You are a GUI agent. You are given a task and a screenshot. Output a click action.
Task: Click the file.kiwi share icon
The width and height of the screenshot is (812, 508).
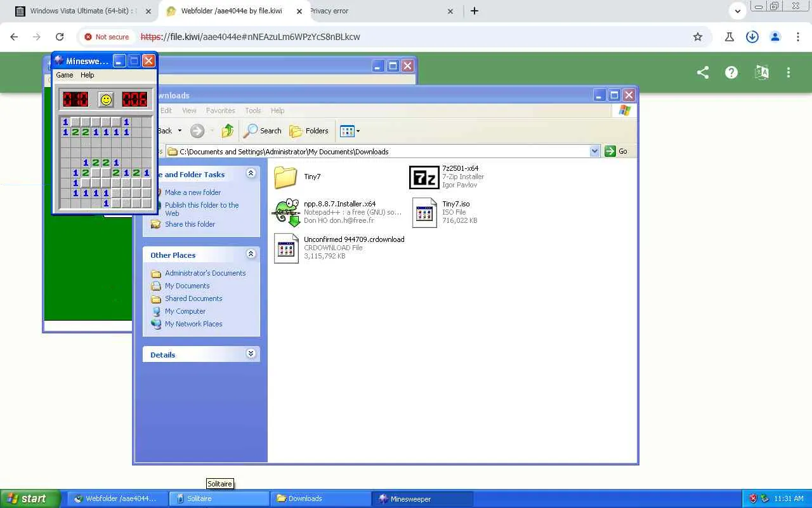tap(703, 72)
